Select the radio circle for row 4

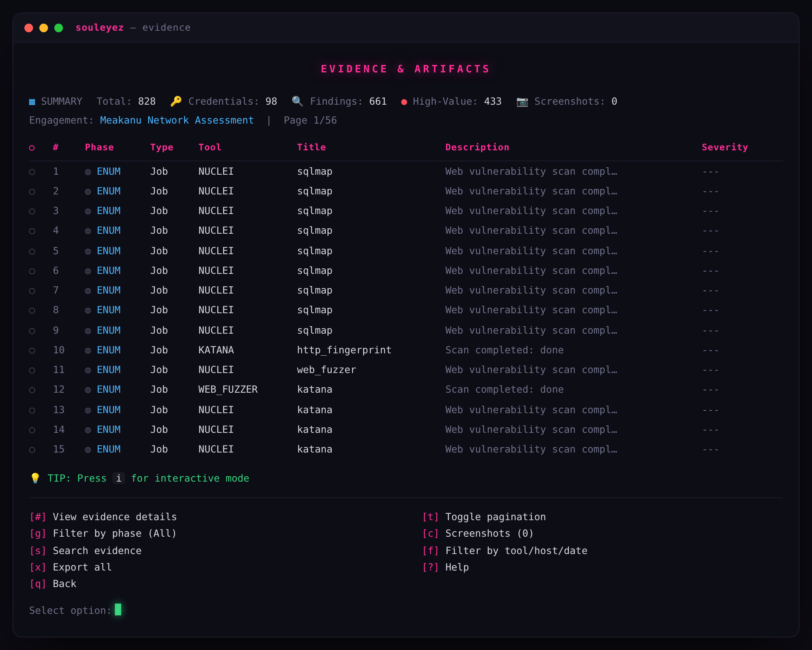[32, 231]
